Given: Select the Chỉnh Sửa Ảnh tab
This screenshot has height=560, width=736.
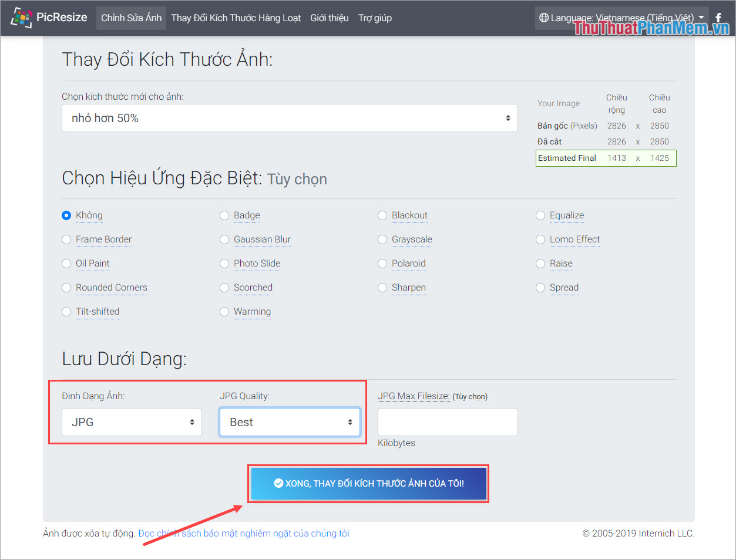Looking at the screenshot, I should click(130, 18).
